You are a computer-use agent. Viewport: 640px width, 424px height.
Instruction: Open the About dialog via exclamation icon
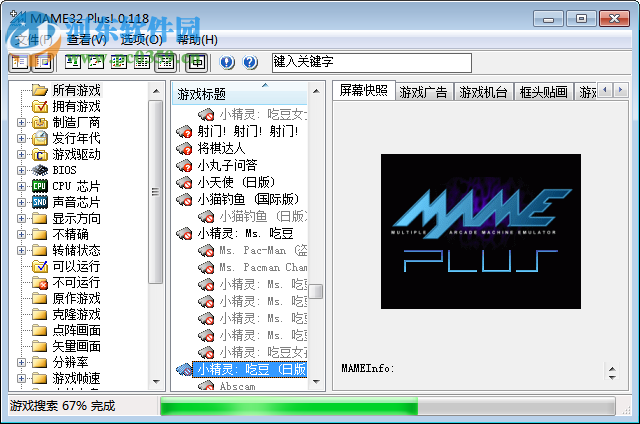[227, 62]
